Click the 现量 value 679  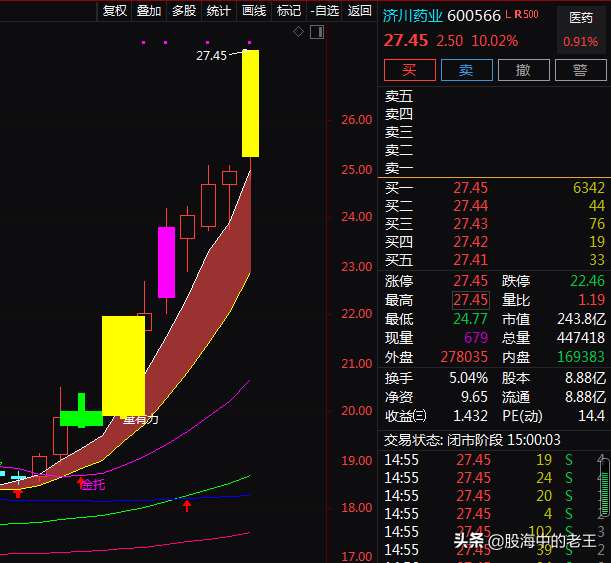click(476, 338)
